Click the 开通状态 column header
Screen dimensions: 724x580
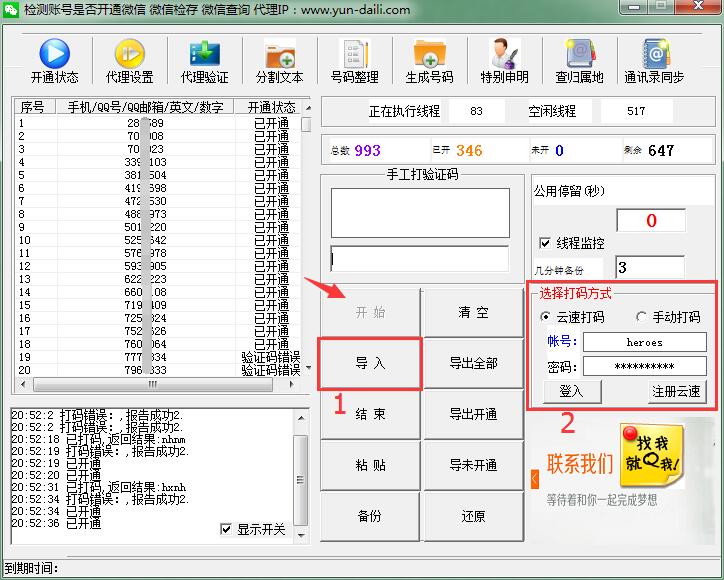271,107
